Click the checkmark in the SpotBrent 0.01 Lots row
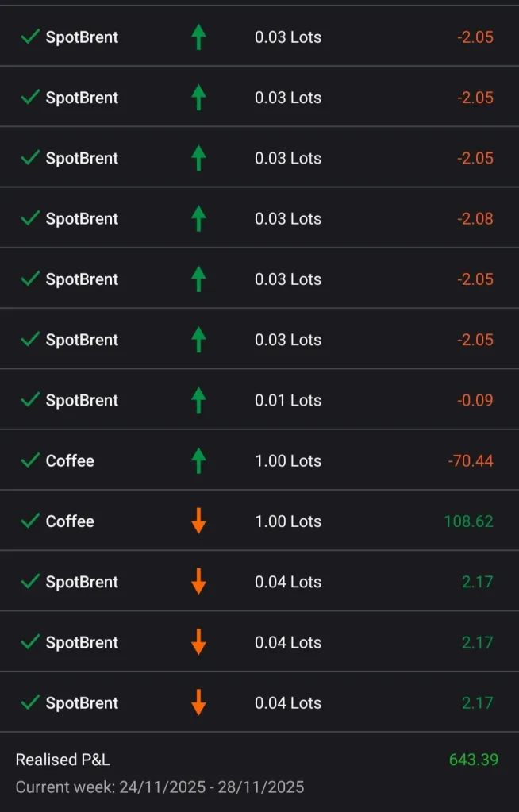Screen dimensions: 519x812 click(x=30, y=400)
